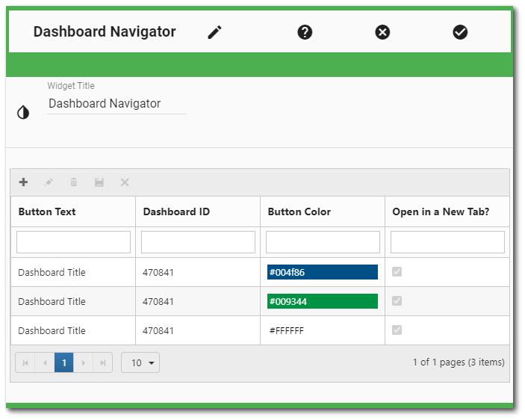Toggle new tab checkbox for #009344 row
525x420 pixels.
tap(397, 300)
